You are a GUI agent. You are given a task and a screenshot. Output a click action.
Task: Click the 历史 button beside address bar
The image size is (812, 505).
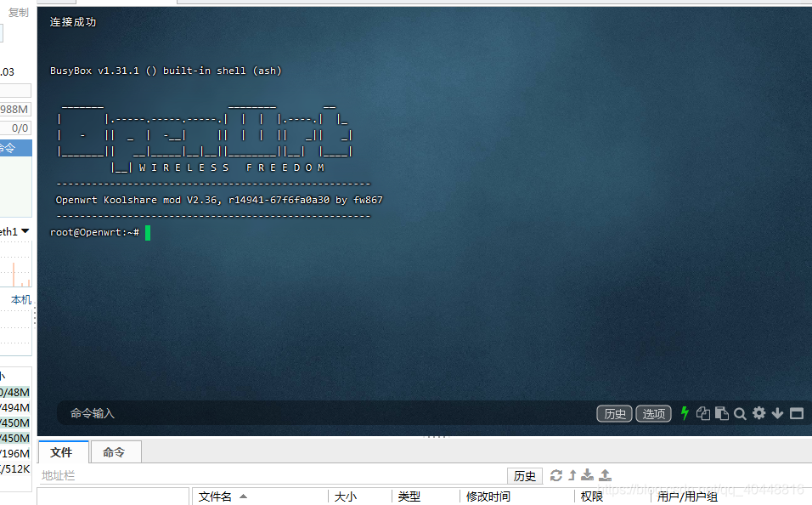(525, 476)
